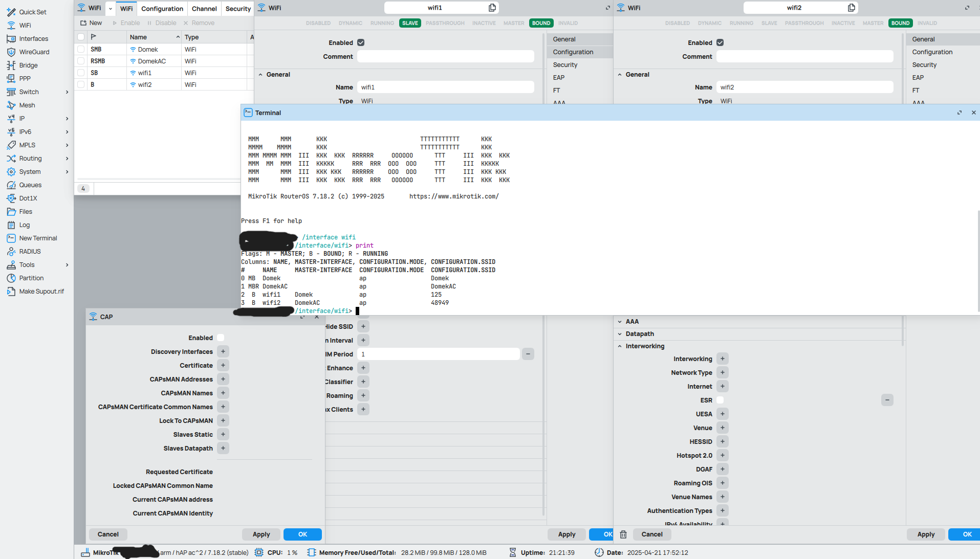This screenshot has width=980, height=559.
Task: Open Configuration section in wifi2 side panel
Action: click(932, 52)
